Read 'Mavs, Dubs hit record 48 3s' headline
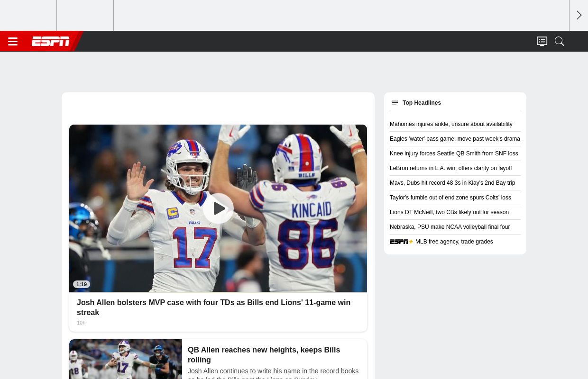Screen dimensions: 588x379 pos(452,183)
